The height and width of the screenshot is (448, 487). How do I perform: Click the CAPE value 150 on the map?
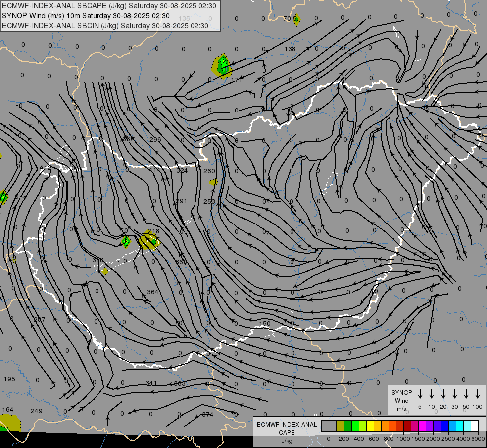[x=265, y=324]
